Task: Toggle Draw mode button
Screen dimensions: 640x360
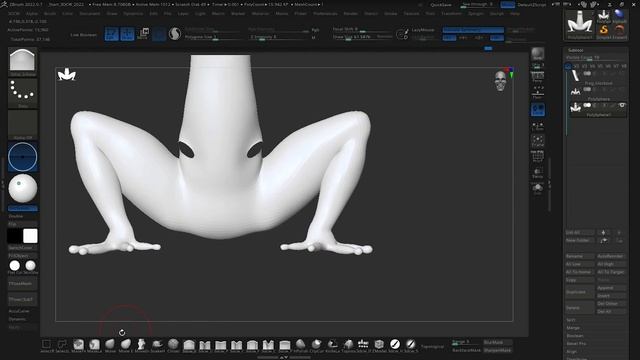Action: coord(127,34)
